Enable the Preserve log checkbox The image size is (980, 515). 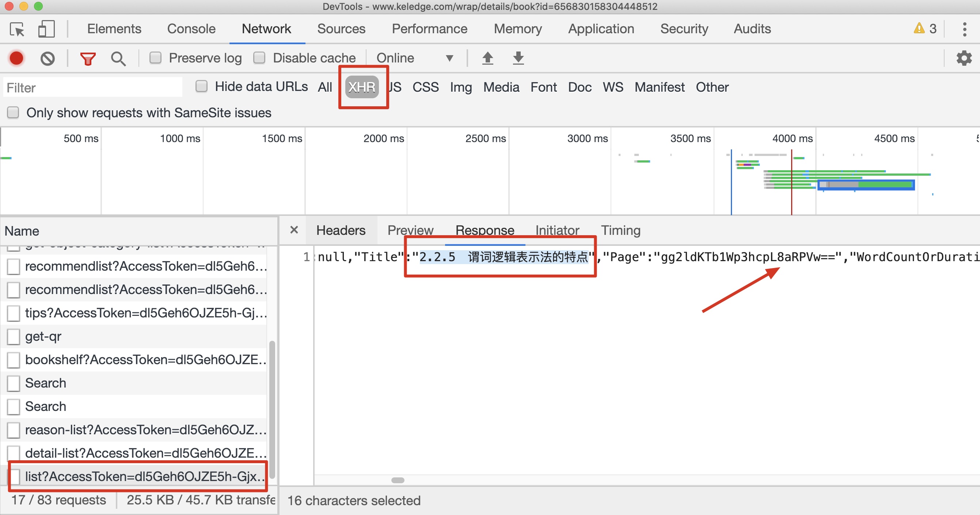[155, 58]
